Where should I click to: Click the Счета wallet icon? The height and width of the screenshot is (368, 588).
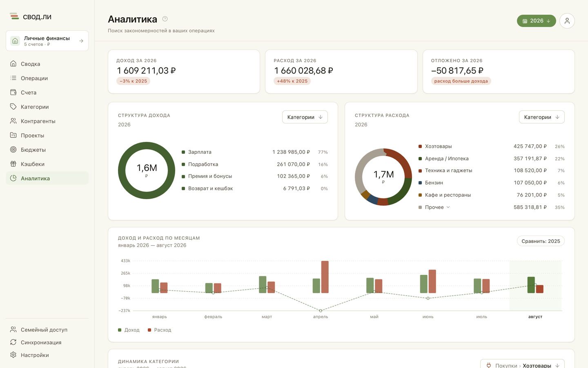tap(13, 92)
